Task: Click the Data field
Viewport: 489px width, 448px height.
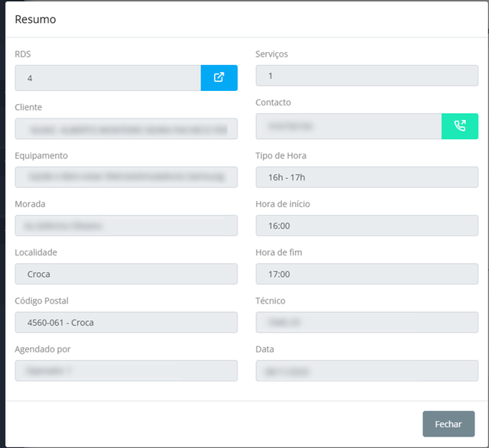Action: point(367,371)
